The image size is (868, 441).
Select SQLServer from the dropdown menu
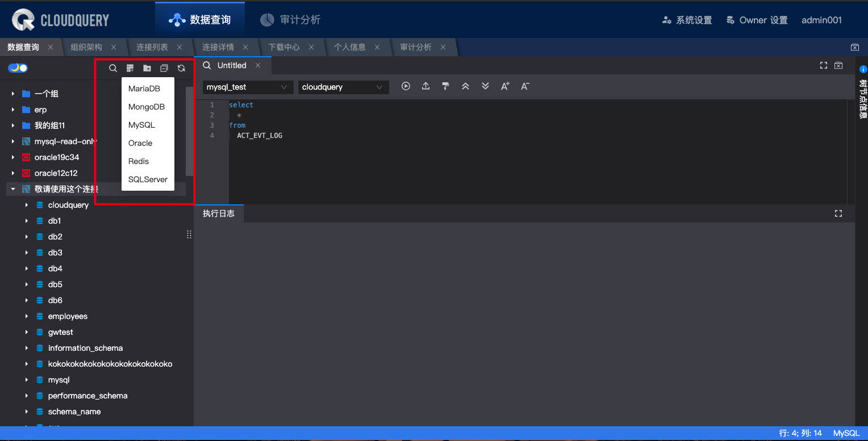pos(148,179)
